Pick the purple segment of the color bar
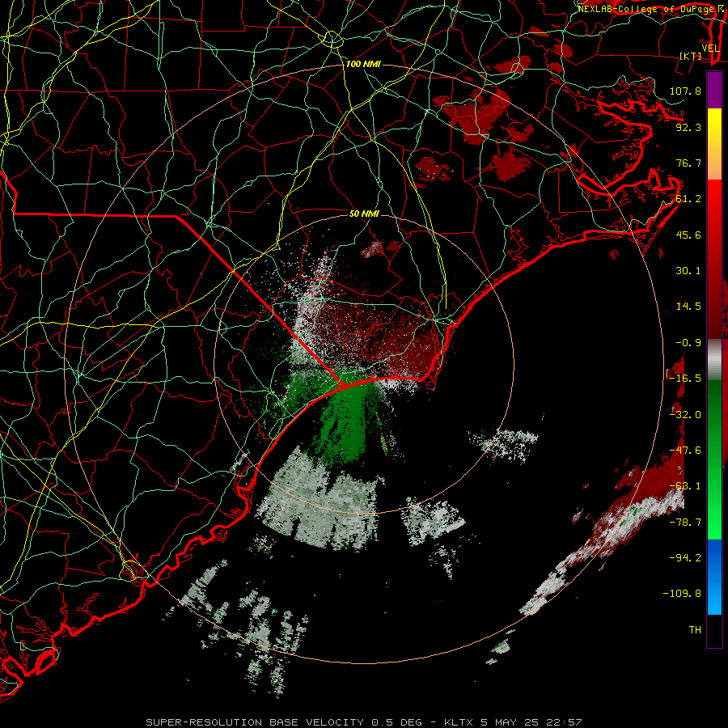The height and width of the screenshot is (728, 728). tap(714, 90)
